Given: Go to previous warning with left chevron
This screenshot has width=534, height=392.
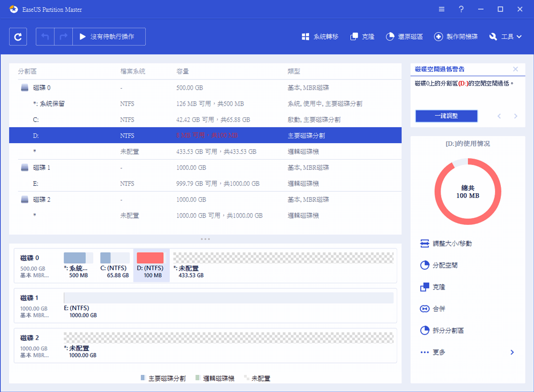Looking at the screenshot, I should pos(499,116).
